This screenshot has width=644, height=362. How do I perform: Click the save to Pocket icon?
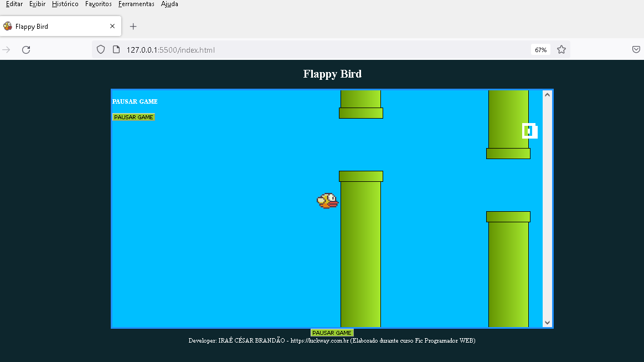[636, 49]
